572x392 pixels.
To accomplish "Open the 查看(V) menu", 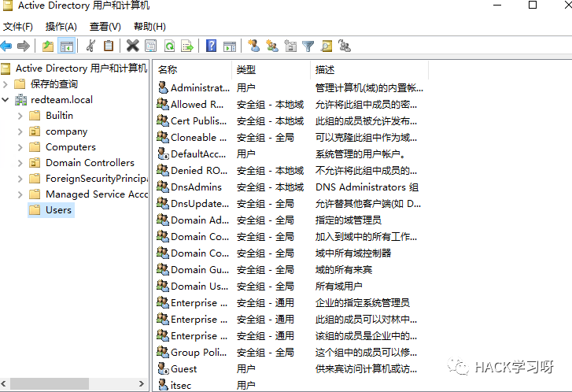I will click(x=105, y=27).
